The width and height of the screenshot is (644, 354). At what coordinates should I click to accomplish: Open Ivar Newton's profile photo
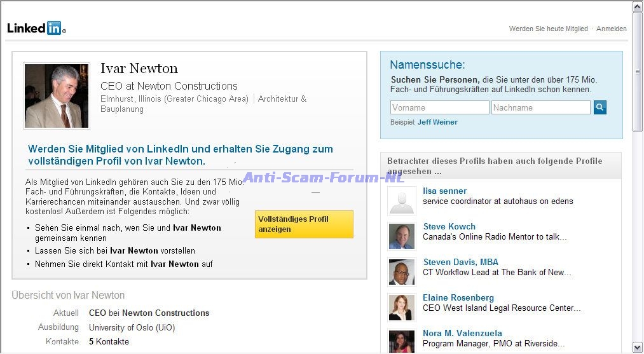pyautogui.click(x=57, y=96)
